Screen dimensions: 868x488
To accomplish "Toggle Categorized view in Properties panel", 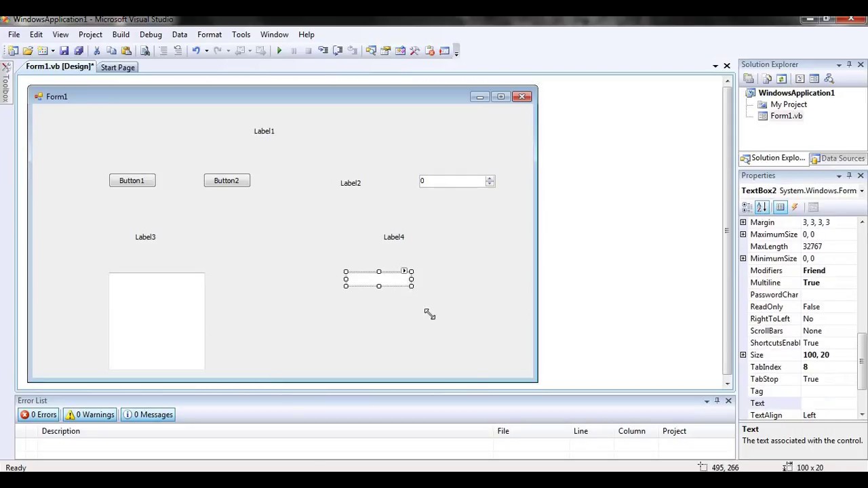I will click(x=747, y=207).
